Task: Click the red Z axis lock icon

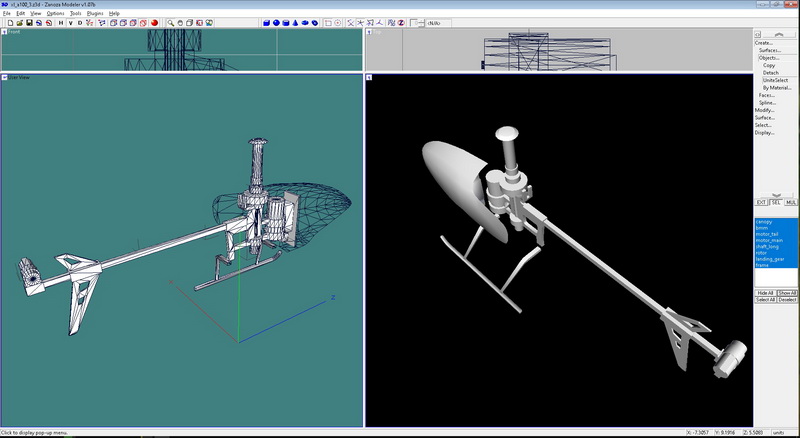Action: tap(401, 22)
